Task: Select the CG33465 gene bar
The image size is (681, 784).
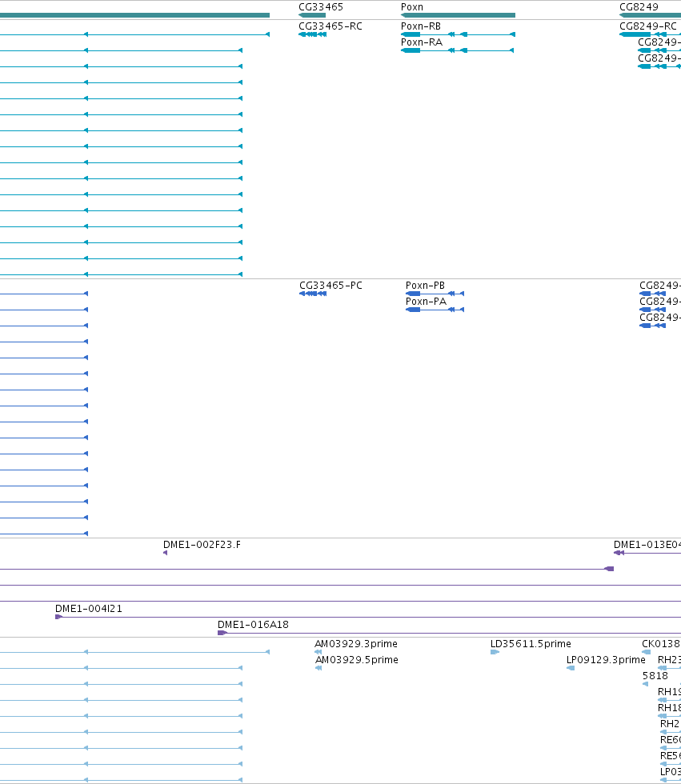Action: 312,15
